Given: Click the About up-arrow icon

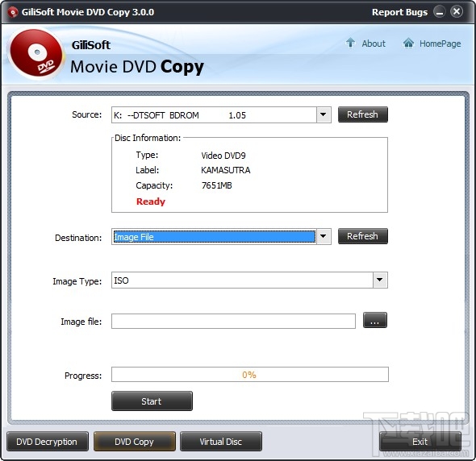Looking at the screenshot, I should 350,43.
